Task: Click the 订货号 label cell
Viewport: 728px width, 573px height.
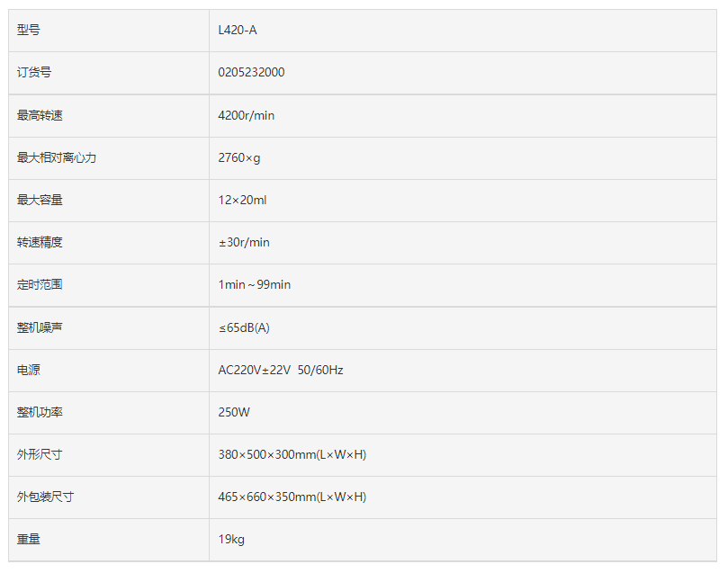Action: coord(109,73)
